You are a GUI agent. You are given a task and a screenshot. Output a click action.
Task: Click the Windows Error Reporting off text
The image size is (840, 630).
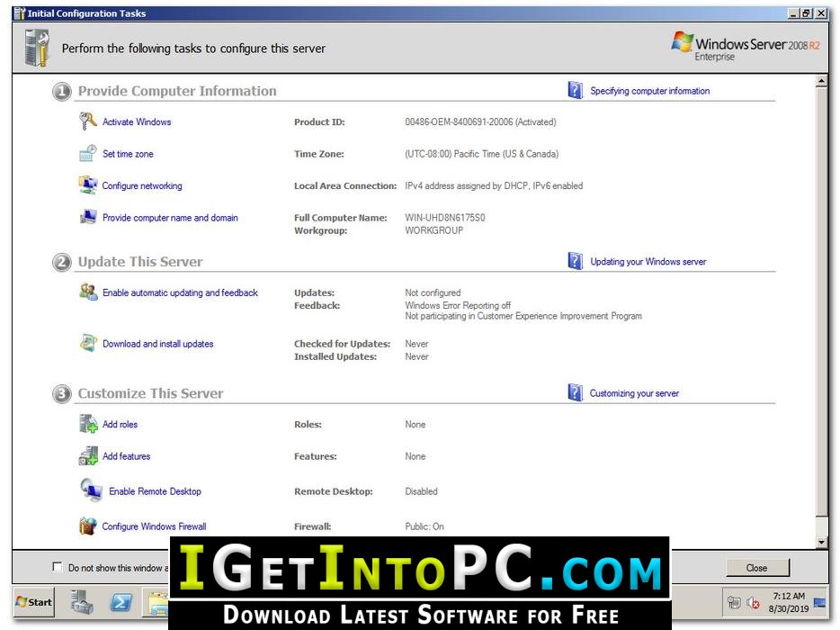click(x=458, y=305)
